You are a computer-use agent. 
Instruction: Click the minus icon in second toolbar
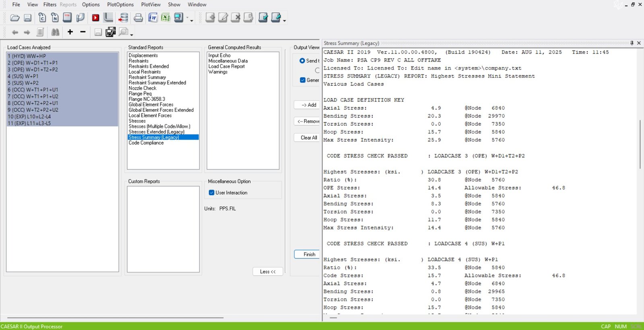(x=83, y=32)
